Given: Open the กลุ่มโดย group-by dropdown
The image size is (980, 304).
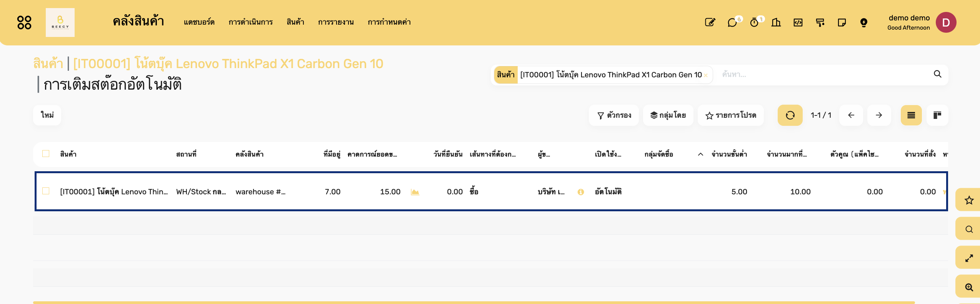Looking at the screenshot, I should click(668, 115).
